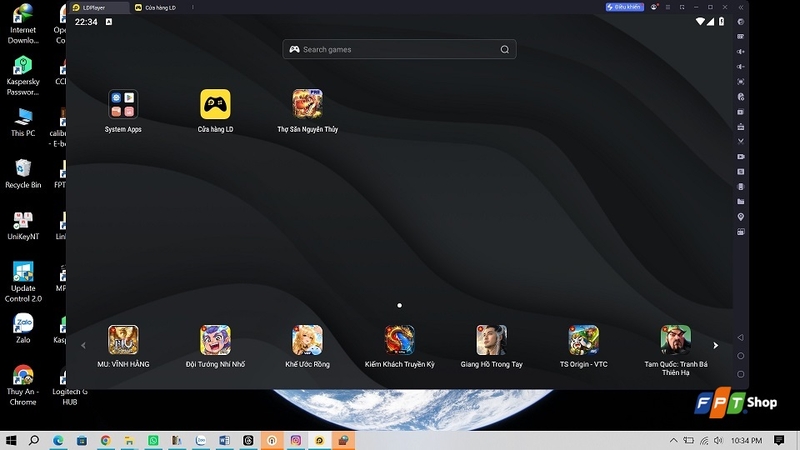Click the install APK sidebar icon
The image size is (800, 450).
click(741, 127)
